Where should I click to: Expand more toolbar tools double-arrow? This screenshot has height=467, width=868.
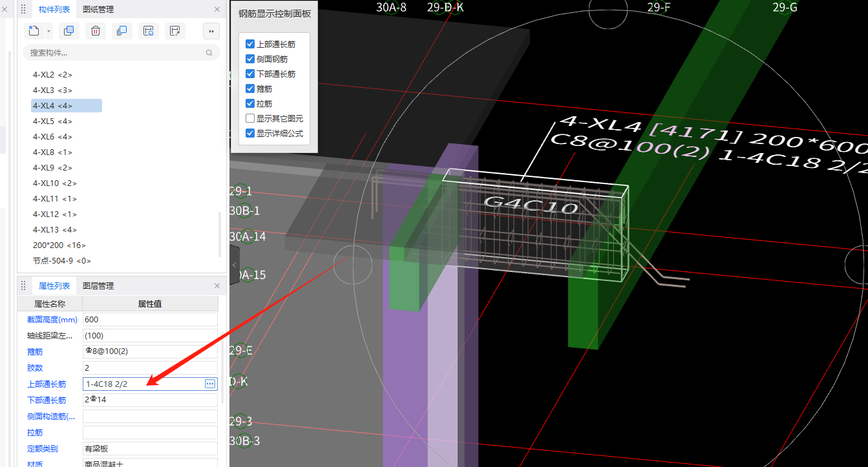click(211, 31)
